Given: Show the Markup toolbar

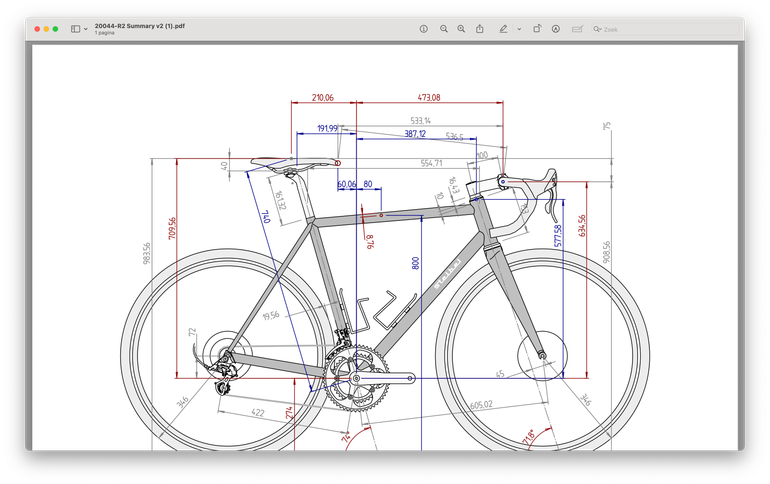Looking at the screenshot, I should (555, 29).
